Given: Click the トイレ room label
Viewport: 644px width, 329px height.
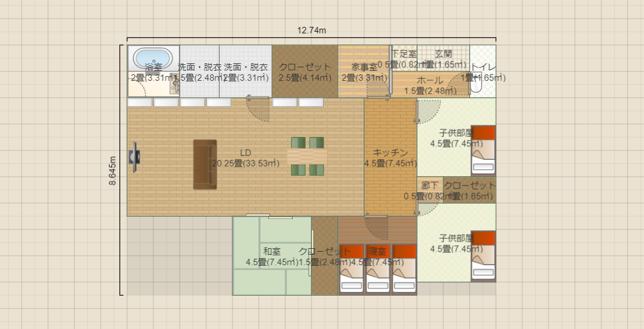Looking at the screenshot, I should (x=483, y=67).
